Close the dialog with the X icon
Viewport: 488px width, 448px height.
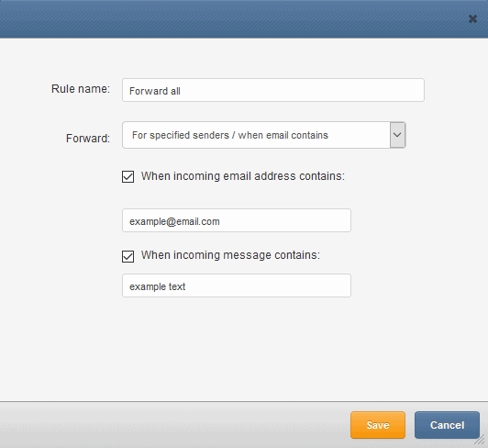click(x=472, y=19)
